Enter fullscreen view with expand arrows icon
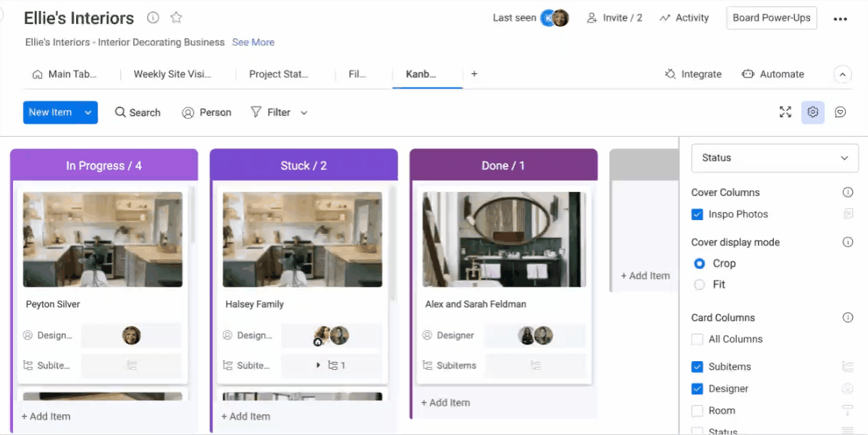Image resolution: width=868 pixels, height=435 pixels. (x=785, y=112)
